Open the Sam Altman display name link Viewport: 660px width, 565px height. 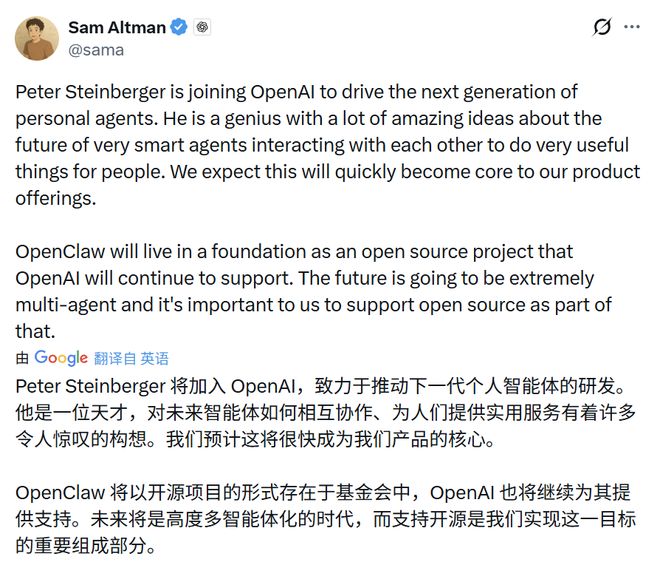(x=115, y=27)
